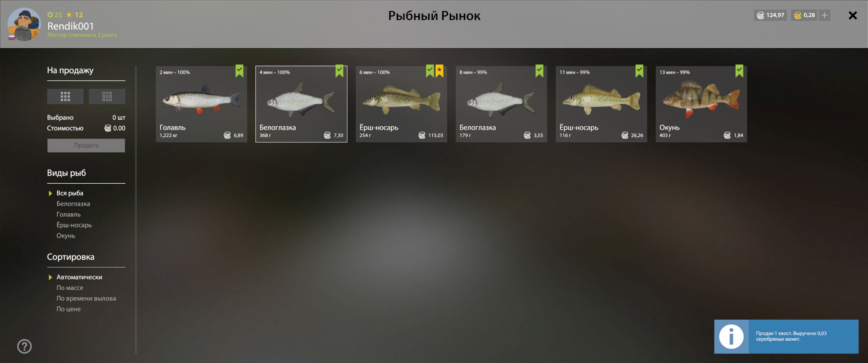Open the help question mark icon
Image resolution: width=868 pixels, height=363 pixels.
(24, 346)
